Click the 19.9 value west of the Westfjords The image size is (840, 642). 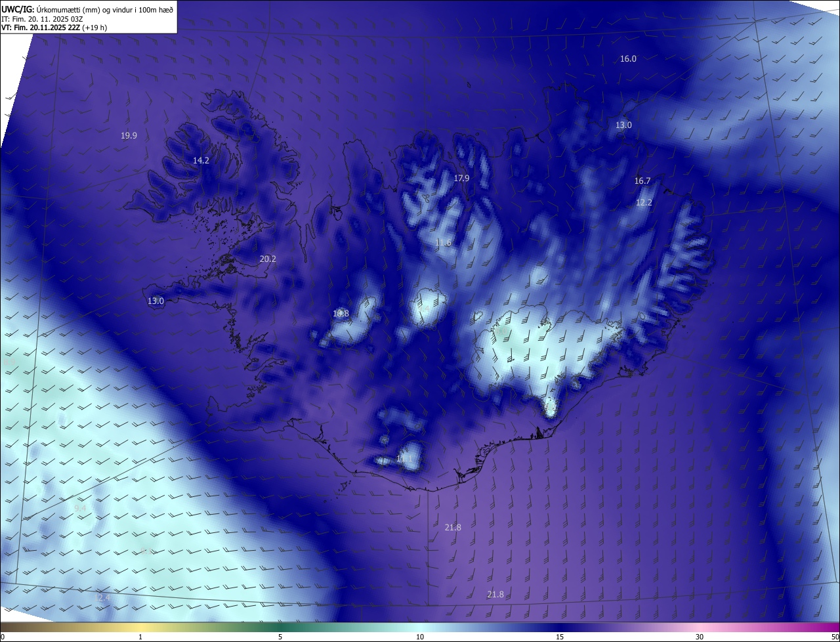[129, 136]
